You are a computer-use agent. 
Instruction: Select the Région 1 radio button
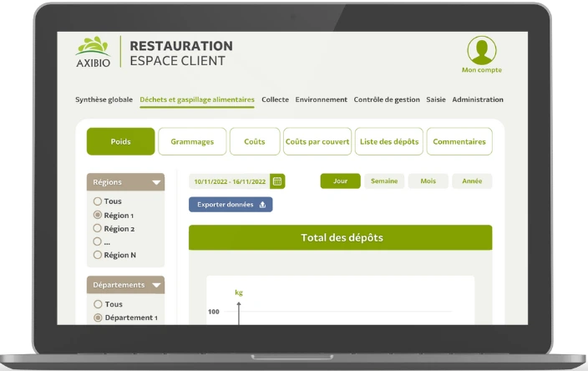[98, 215]
